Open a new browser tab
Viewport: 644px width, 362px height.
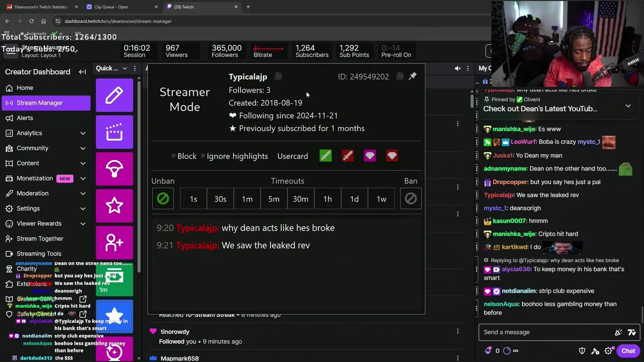point(248,7)
